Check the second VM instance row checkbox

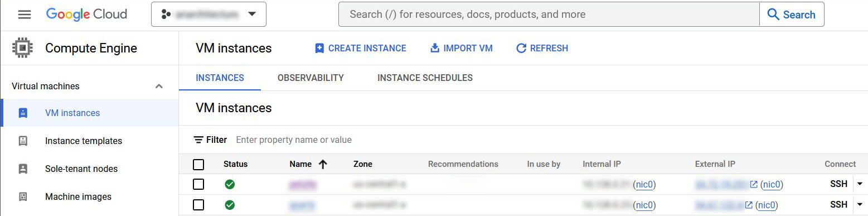tap(198, 205)
